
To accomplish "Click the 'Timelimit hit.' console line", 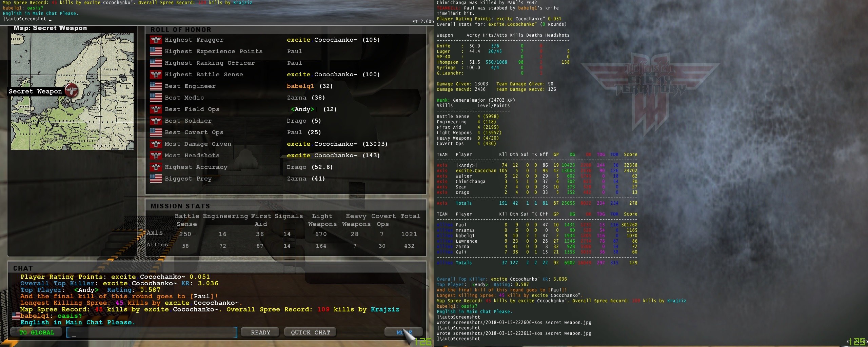I will click(455, 14).
